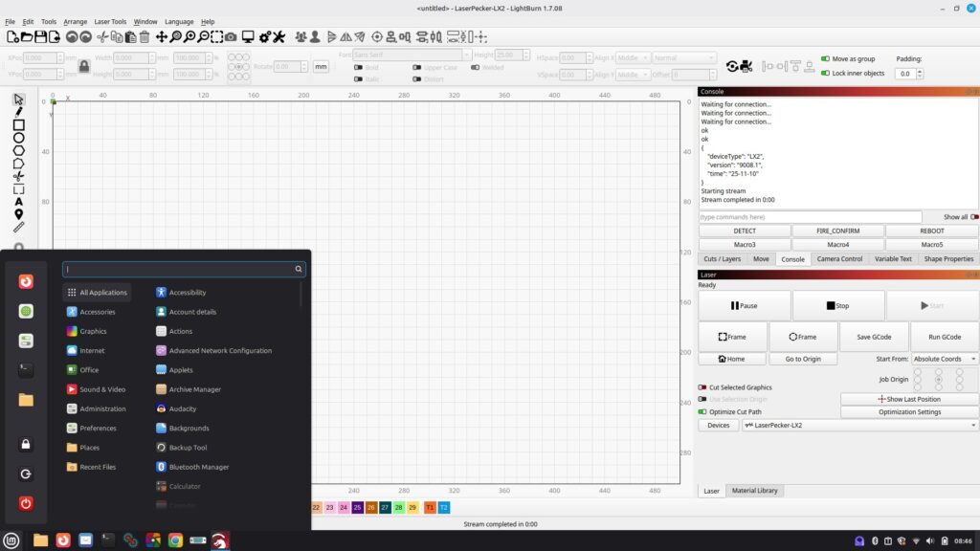Click the Save GCode button
This screenshot has width=980, height=551.
pyautogui.click(x=875, y=337)
